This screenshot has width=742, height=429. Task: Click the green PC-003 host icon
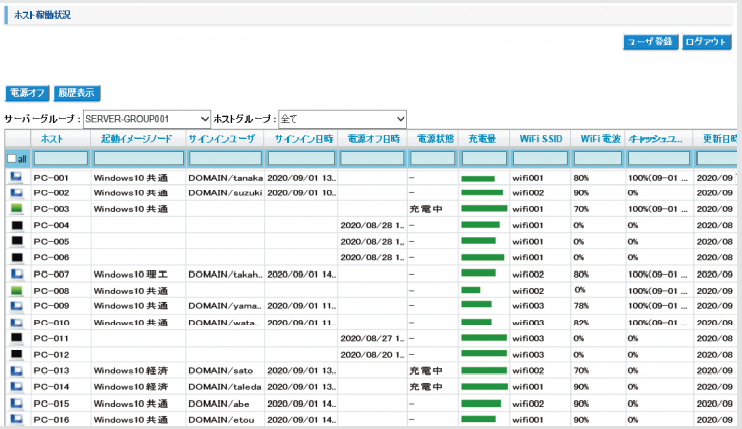click(x=17, y=209)
